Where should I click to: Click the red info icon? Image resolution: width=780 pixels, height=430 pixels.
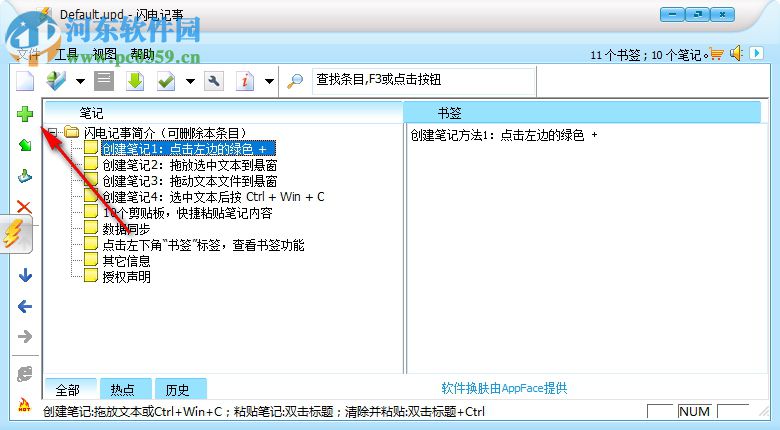tap(245, 81)
